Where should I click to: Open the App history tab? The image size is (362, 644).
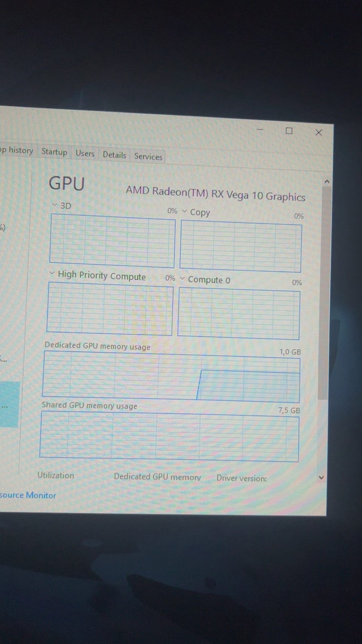point(17,150)
